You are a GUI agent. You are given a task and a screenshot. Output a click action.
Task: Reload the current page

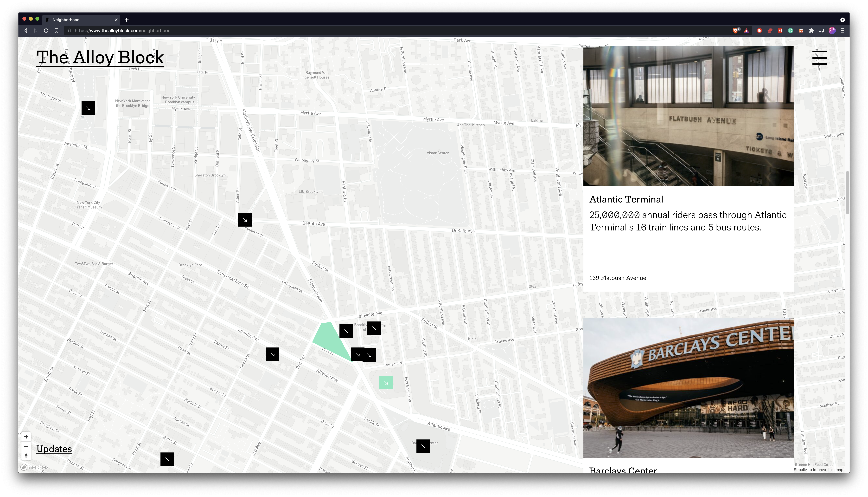point(46,30)
